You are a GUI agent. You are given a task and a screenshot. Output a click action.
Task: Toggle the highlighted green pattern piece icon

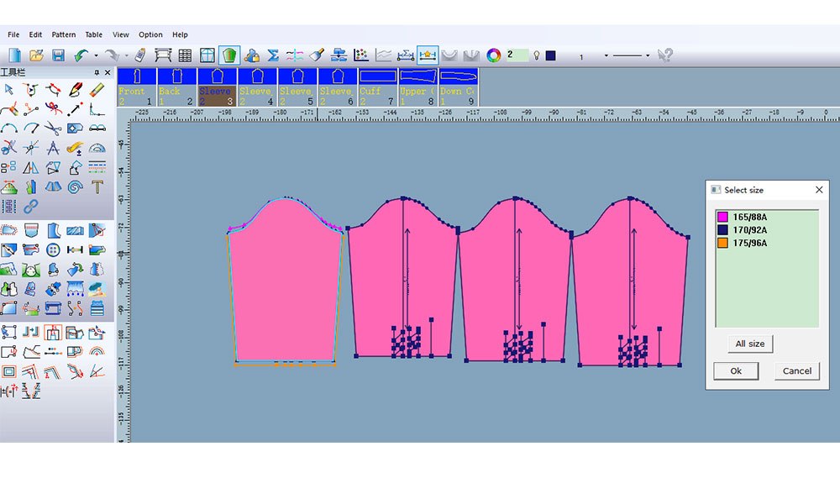point(228,55)
